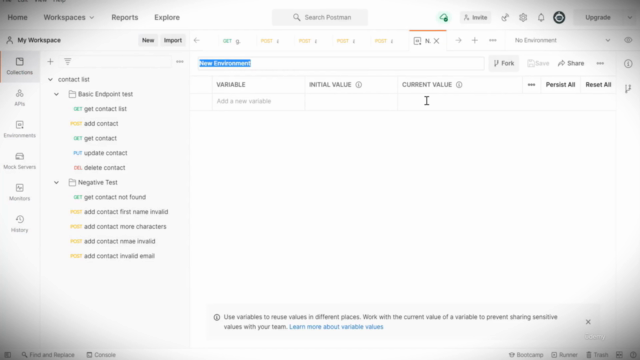The image size is (640, 360).
Task: Create new collection with plus icon
Action: pos(50,62)
